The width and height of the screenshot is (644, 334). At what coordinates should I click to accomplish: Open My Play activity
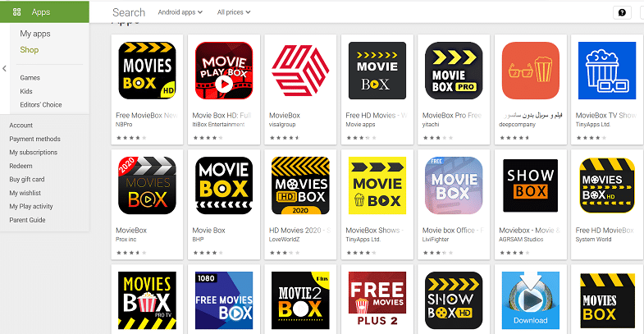tap(31, 206)
